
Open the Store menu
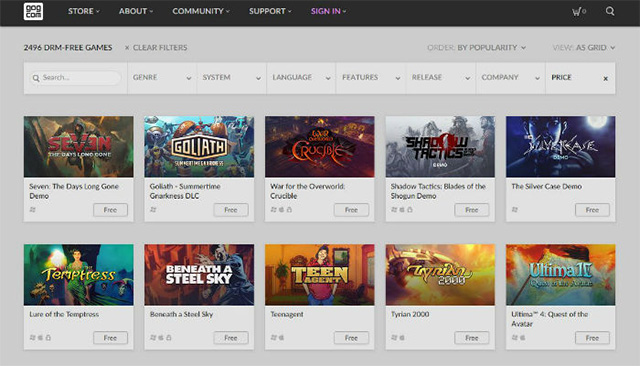84,11
